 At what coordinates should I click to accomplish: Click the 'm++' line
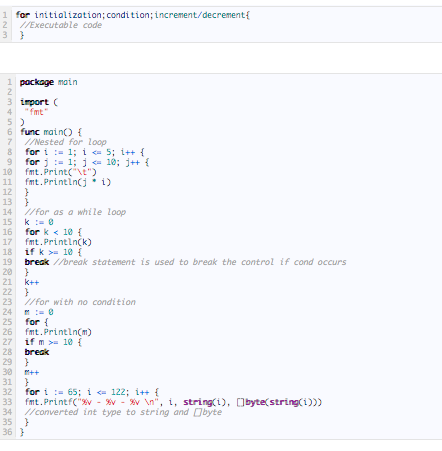click(x=32, y=372)
